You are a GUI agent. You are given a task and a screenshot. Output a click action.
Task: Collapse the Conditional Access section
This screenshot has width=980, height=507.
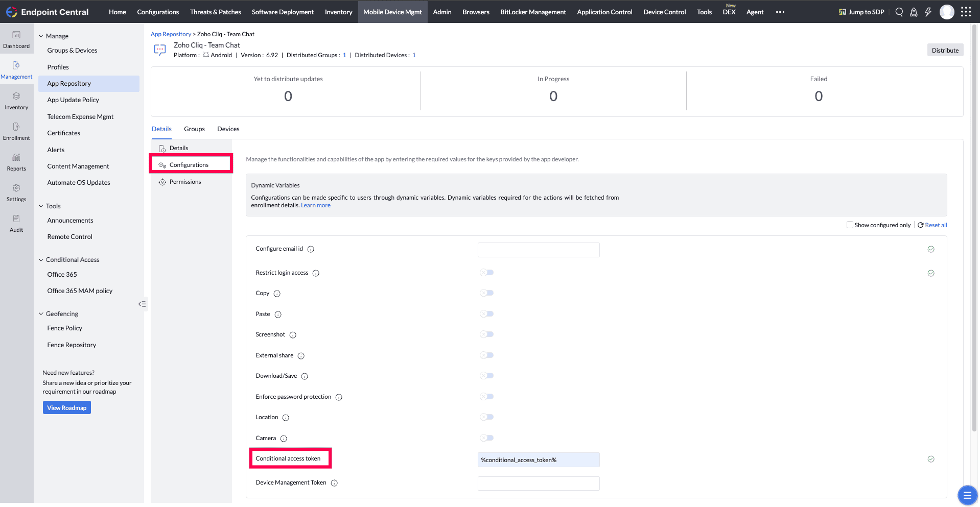click(41, 260)
